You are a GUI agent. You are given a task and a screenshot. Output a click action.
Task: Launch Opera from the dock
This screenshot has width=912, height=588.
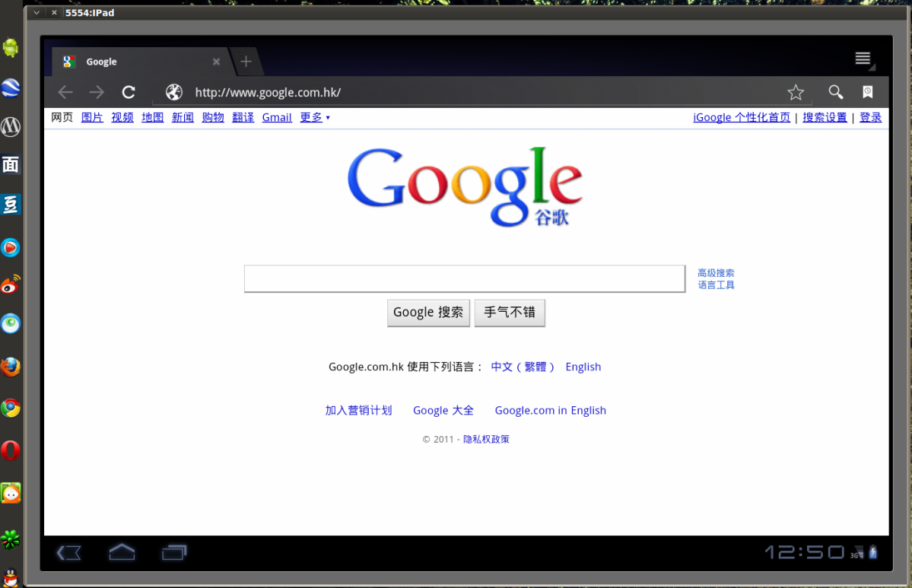[x=11, y=450]
